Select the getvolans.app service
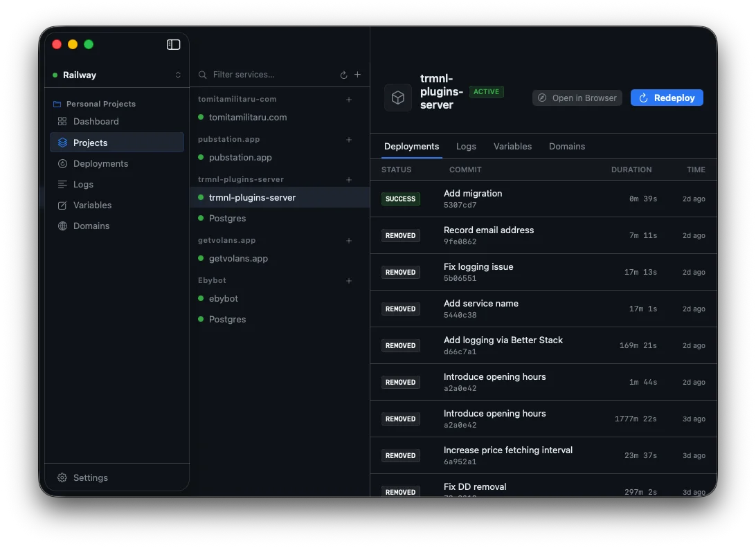The image size is (756, 548). coord(238,258)
